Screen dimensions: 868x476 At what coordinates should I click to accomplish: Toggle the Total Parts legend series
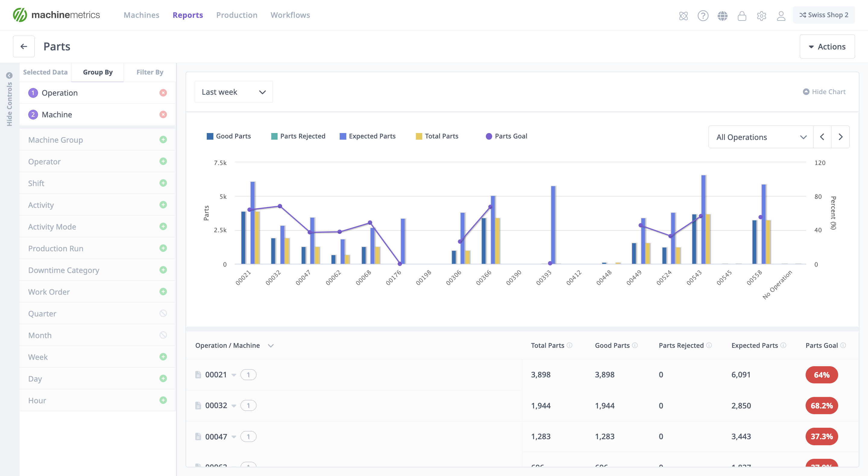pyautogui.click(x=437, y=136)
